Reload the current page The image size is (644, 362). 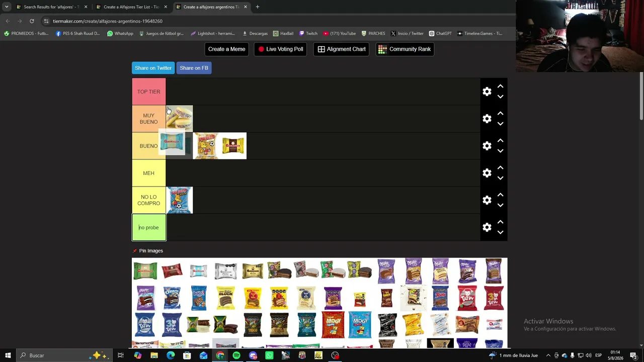tap(32, 21)
